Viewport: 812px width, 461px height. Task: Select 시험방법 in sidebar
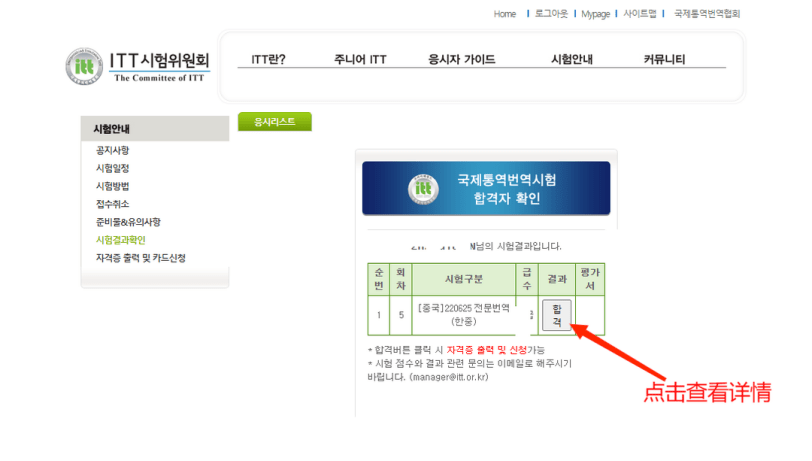112,186
